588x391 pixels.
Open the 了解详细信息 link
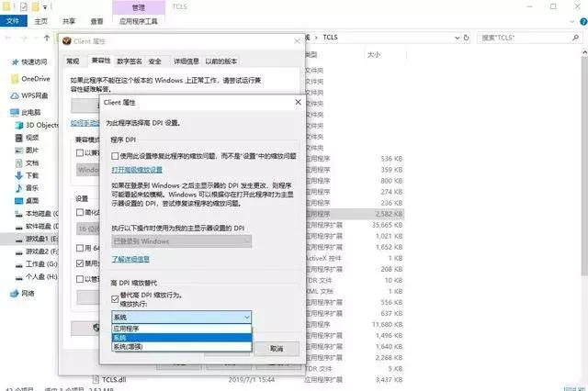click(x=130, y=259)
